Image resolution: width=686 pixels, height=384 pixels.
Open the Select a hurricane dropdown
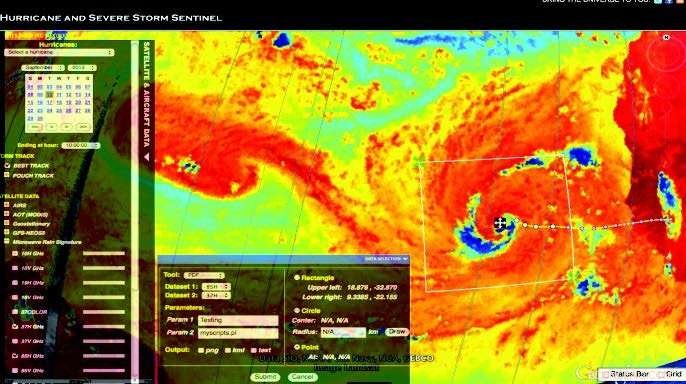point(59,52)
